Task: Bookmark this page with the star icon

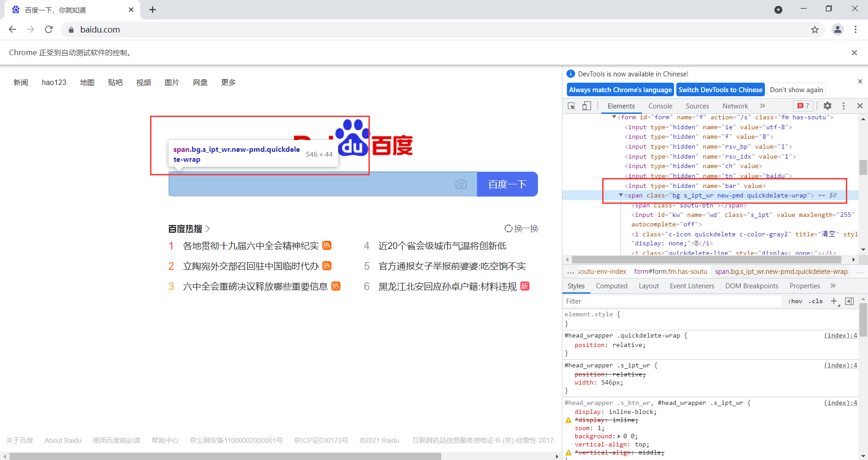Action: click(x=815, y=30)
